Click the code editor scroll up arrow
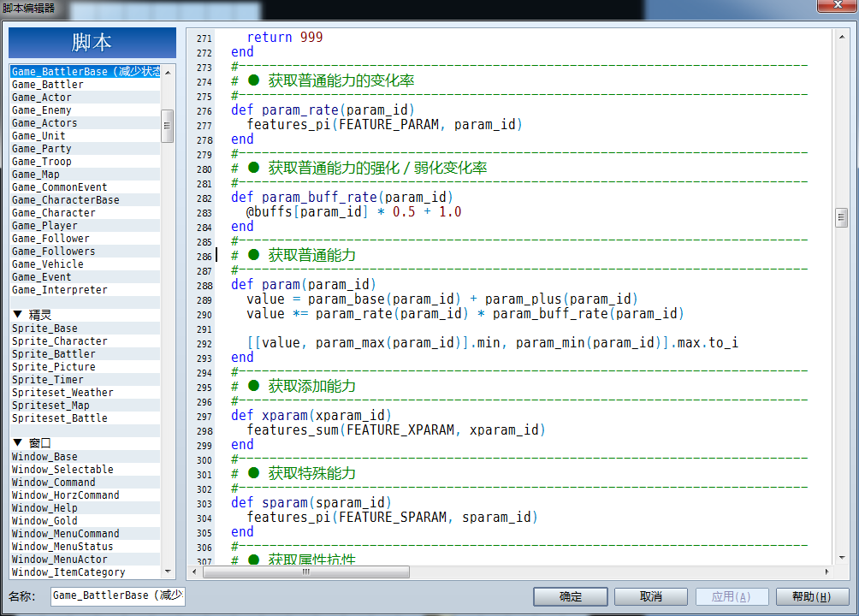Viewport: 859px width, 616px height. (842, 37)
